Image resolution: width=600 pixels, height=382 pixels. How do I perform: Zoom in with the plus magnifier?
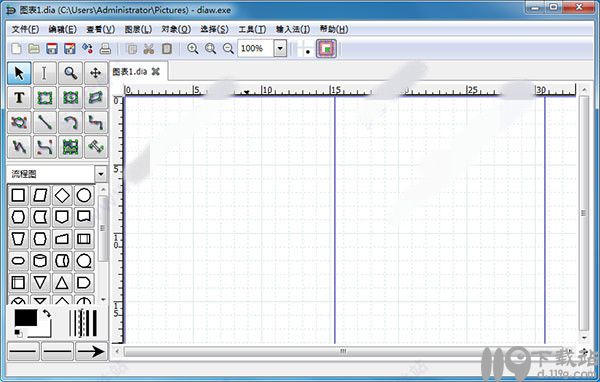[192, 49]
